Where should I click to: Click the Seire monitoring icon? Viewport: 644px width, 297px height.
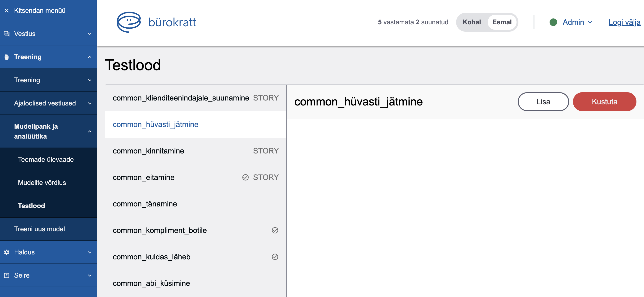tap(7, 275)
